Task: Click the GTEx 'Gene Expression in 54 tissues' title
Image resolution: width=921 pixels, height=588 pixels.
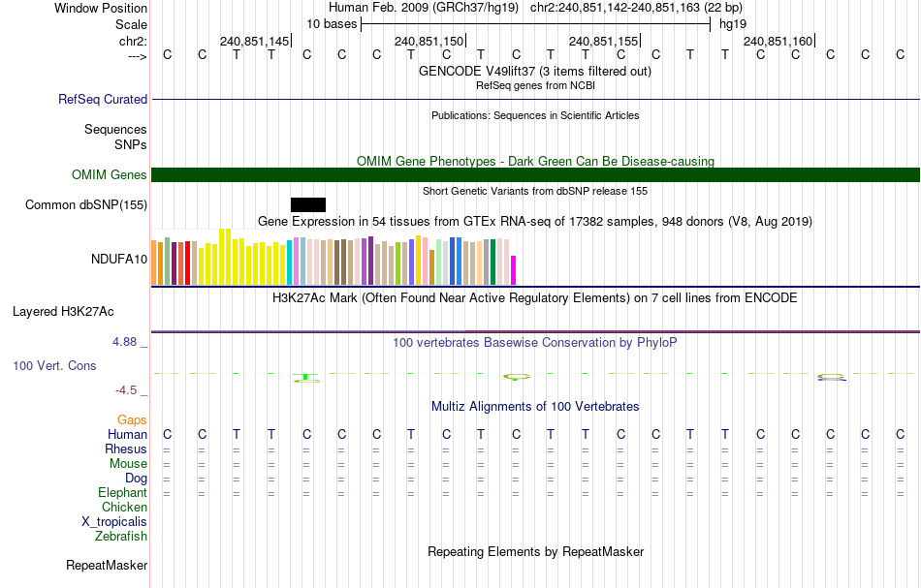Action: [535, 221]
